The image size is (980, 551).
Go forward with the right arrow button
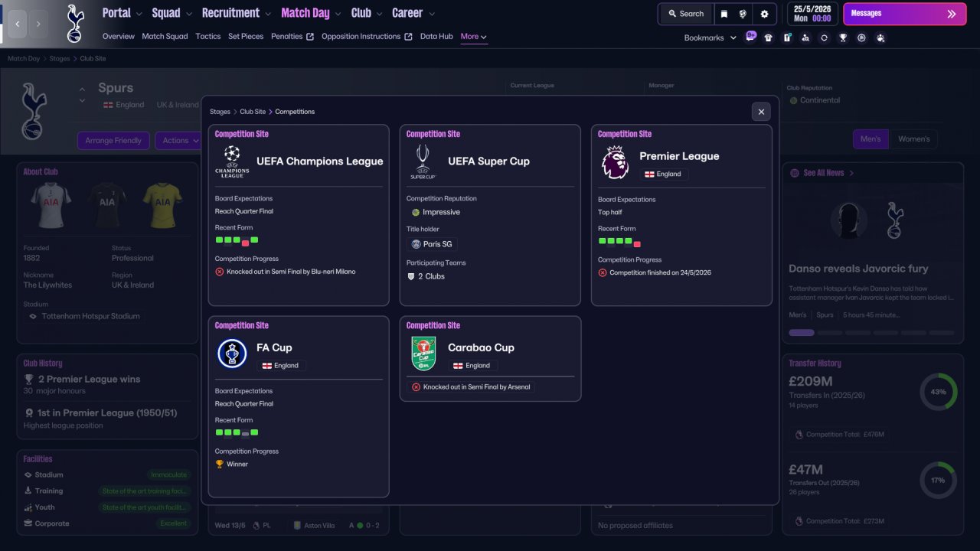(38, 24)
